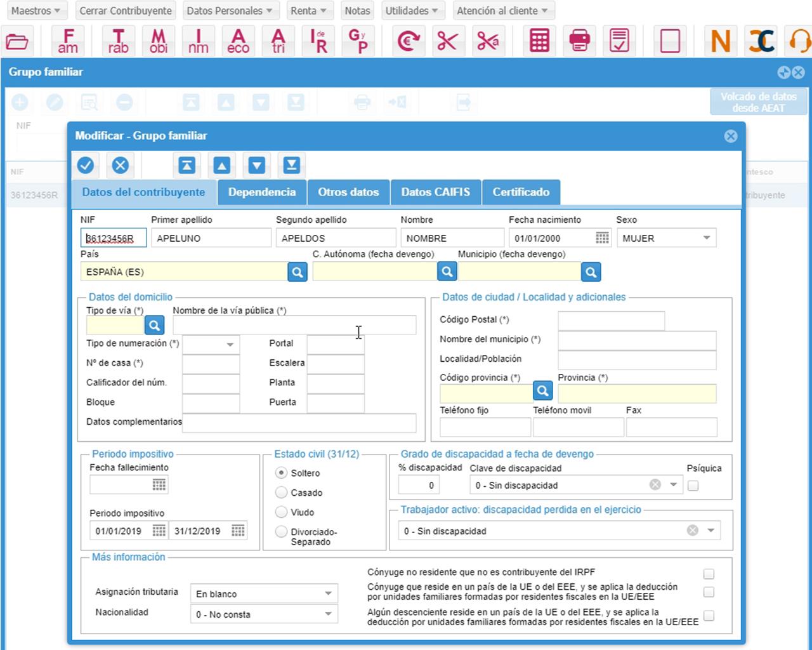Click the Código Postal input field
812x650 pixels.
611,321
